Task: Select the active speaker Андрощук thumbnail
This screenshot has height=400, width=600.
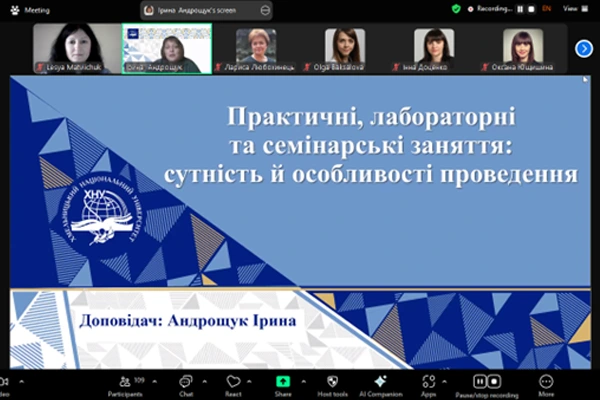Action: click(167, 49)
